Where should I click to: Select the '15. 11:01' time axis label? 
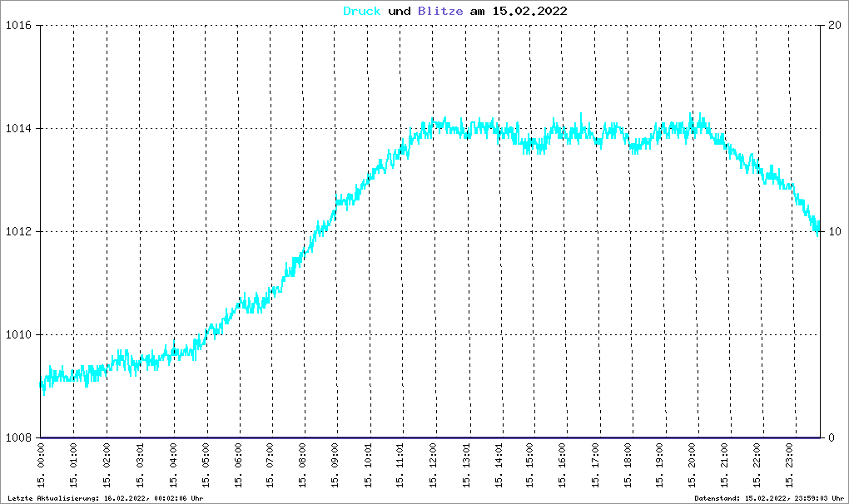point(400,465)
